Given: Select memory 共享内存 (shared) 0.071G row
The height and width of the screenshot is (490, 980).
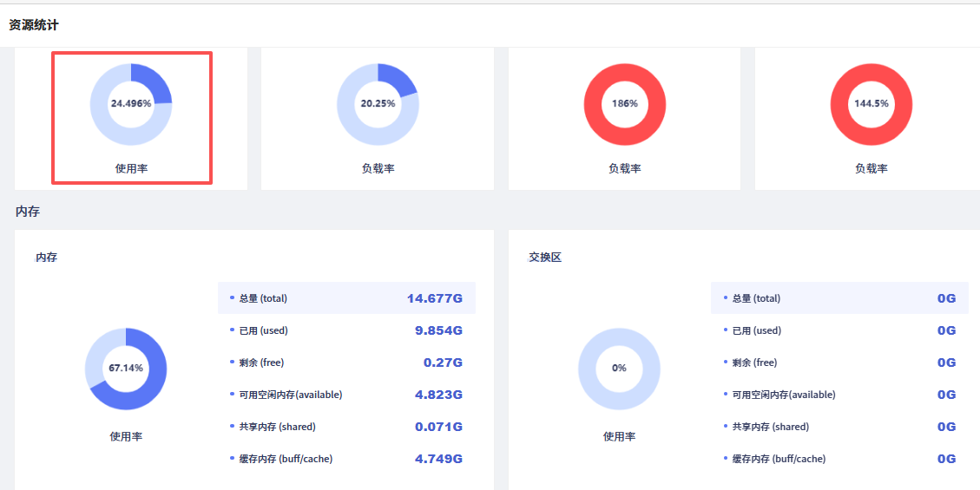Looking at the screenshot, I should point(347,427).
